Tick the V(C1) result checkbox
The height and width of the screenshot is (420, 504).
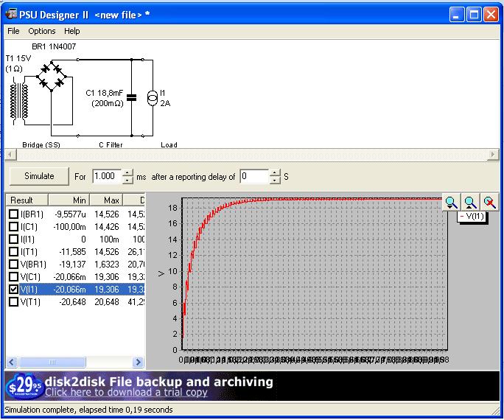pos(13,277)
